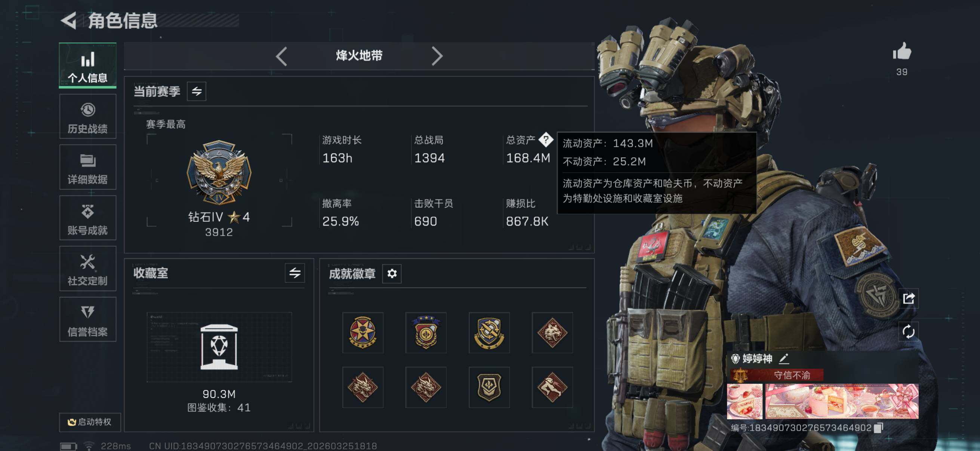Image resolution: width=980 pixels, height=451 pixels.
Task: Click the share icon beside the character
Action: (909, 298)
